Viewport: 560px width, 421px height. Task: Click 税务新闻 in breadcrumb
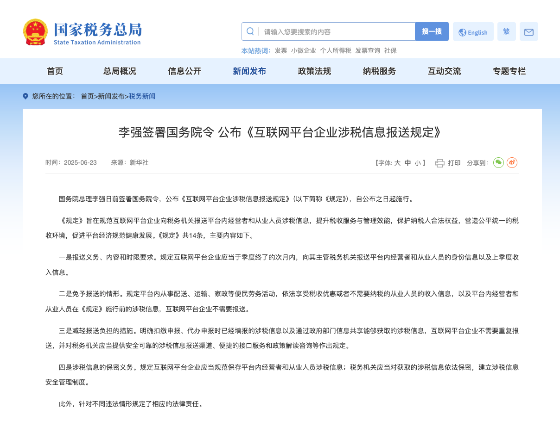coord(142,96)
